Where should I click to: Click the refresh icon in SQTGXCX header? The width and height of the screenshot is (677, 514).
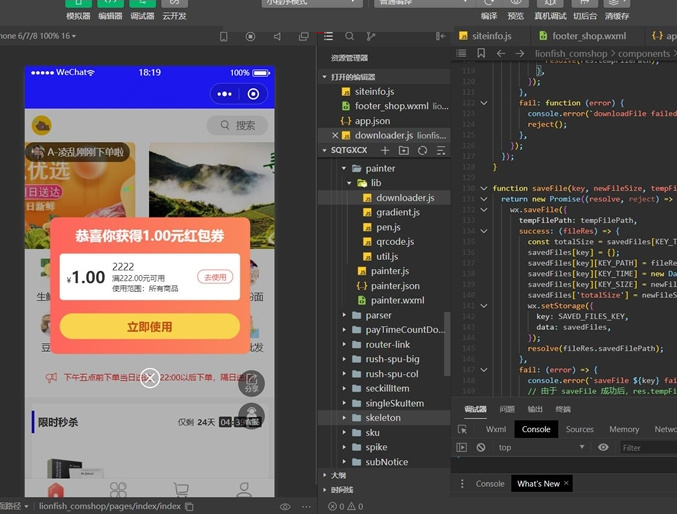click(422, 150)
